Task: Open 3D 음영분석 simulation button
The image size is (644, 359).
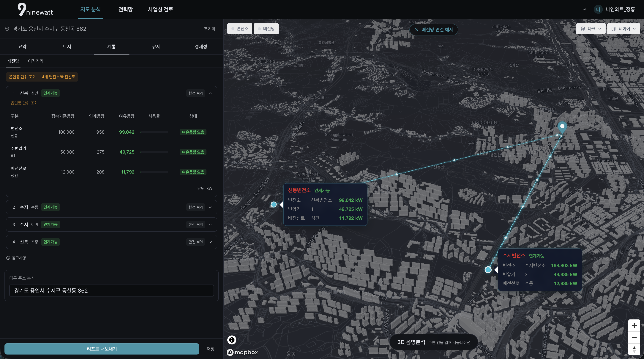Action: pyautogui.click(x=433, y=342)
